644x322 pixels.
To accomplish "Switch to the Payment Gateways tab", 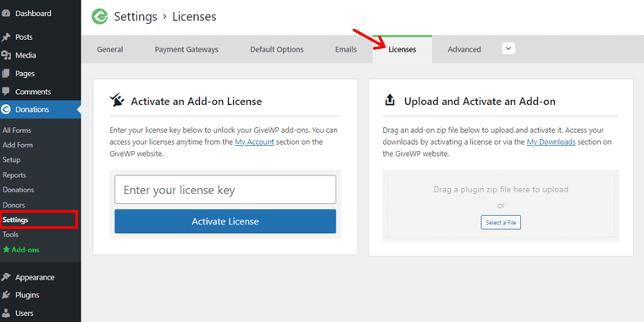I will tap(186, 49).
